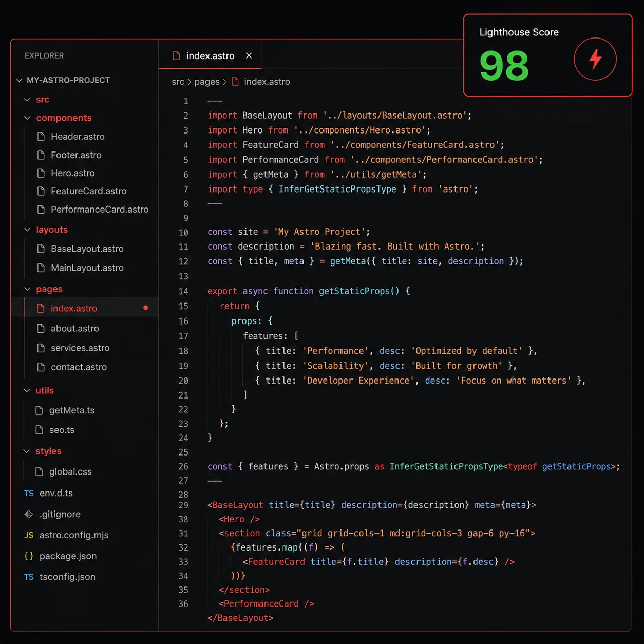The width and height of the screenshot is (644, 644).
Task: Click the TS icon beside tsconfig.json
Action: tap(29, 577)
